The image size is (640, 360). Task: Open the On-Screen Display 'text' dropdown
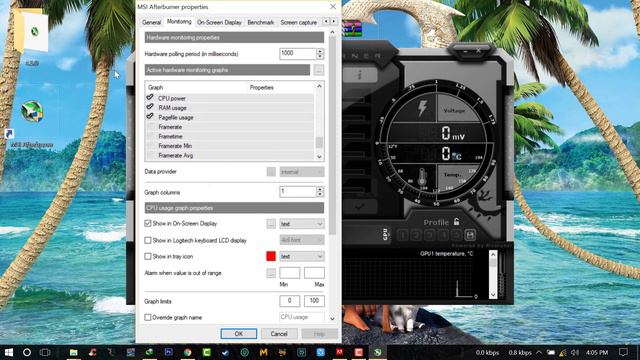302,224
